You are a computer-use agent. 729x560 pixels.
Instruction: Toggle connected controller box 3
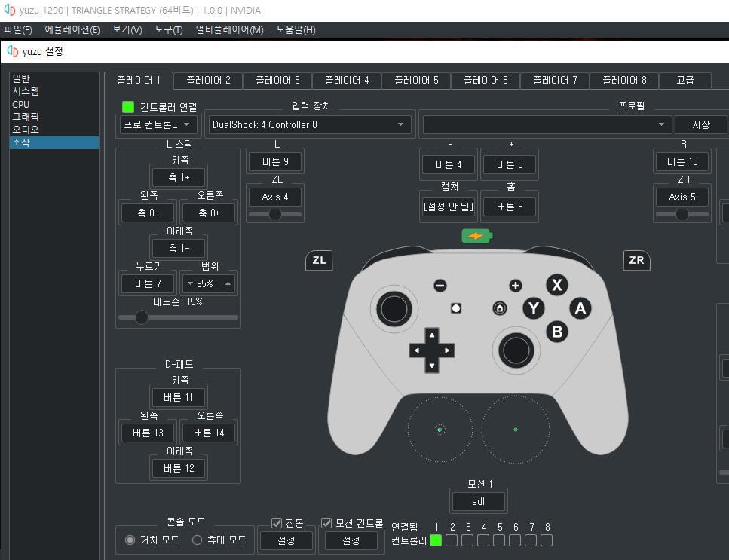pyautogui.click(x=467, y=540)
